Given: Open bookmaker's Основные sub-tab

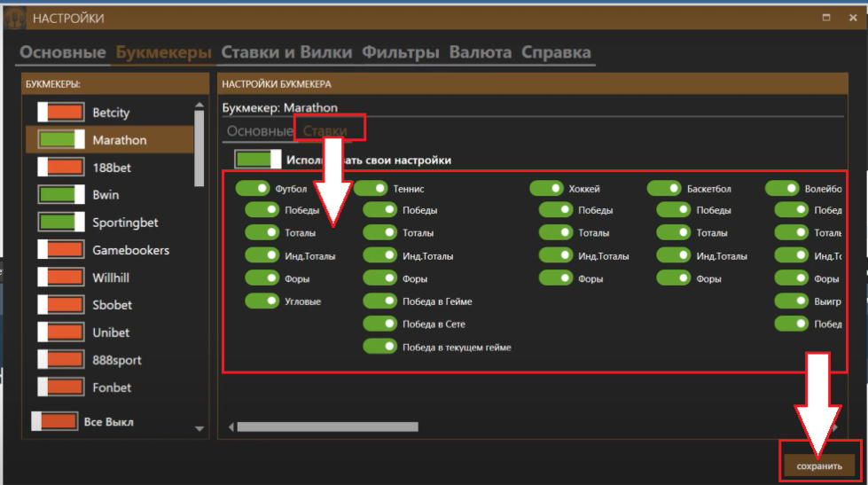Looking at the screenshot, I should point(260,131).
